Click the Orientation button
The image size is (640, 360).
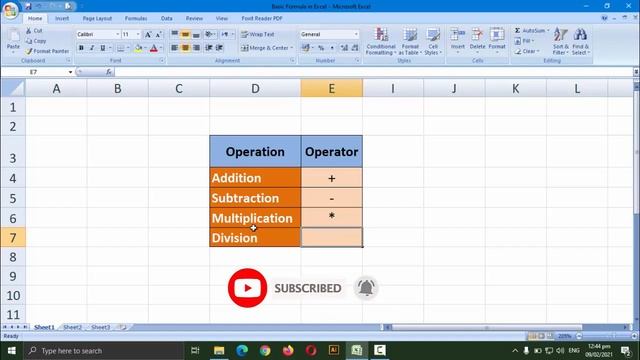[x=210, y=35]
